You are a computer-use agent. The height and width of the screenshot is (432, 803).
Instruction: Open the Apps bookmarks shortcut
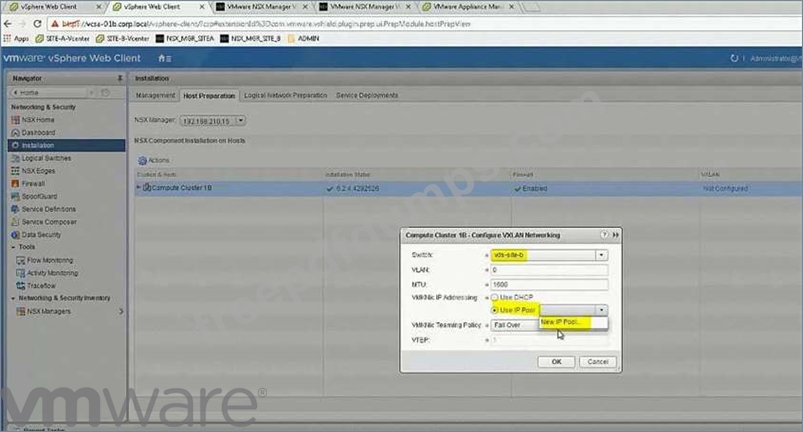(x=16, y=38)
